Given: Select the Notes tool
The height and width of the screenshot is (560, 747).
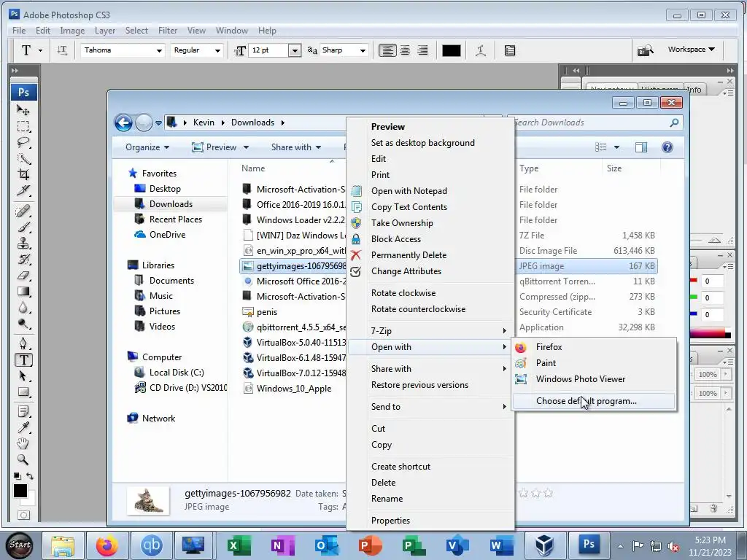Looking at the screenshot, I should click(x=23, y=411).
